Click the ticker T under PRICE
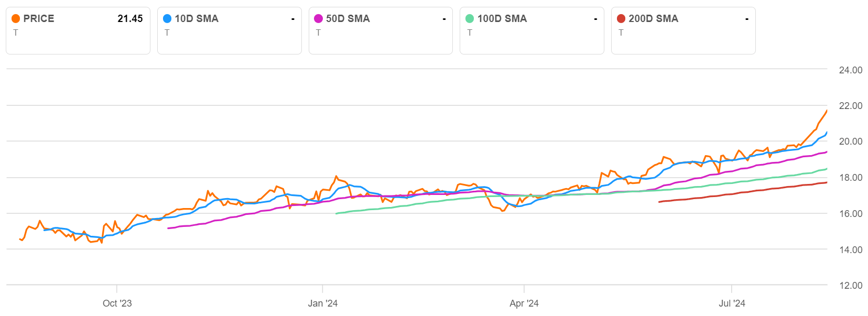Image resolution: width=868 pixels, height=316 pixels. click(x=16, y=32)
